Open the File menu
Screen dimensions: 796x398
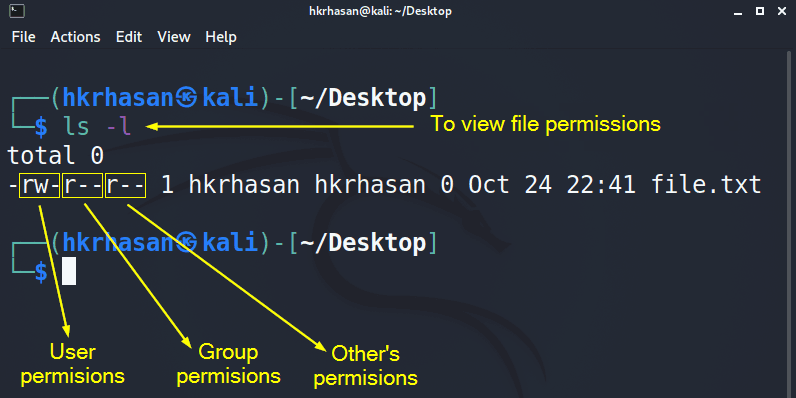click(x=23, y=37)
